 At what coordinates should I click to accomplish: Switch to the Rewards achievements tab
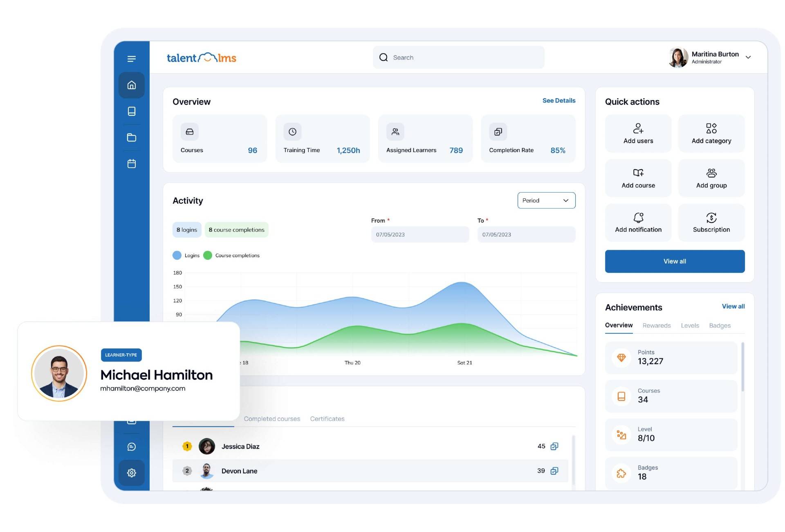coord(656,325)
